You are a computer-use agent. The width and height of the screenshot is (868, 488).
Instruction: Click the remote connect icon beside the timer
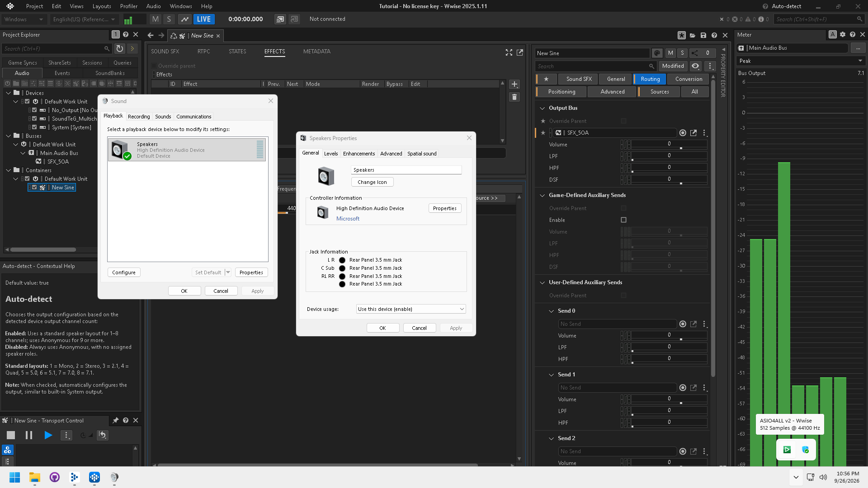pos(280,19)
